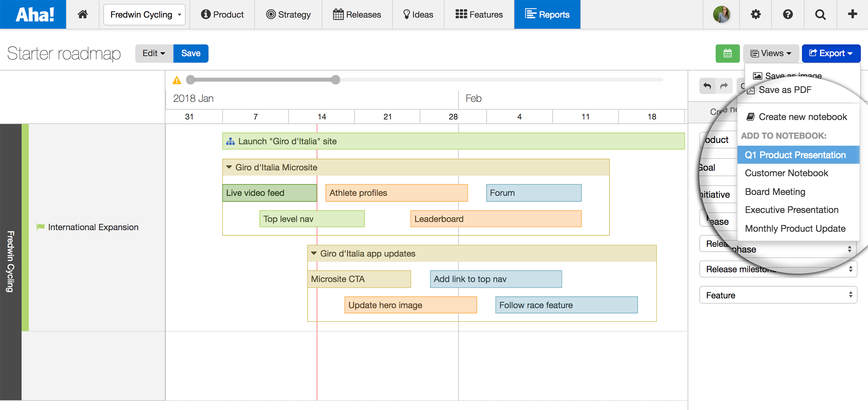Click the green calendar button beside Views
Screen dimensions: 868x410
[728, 53]
